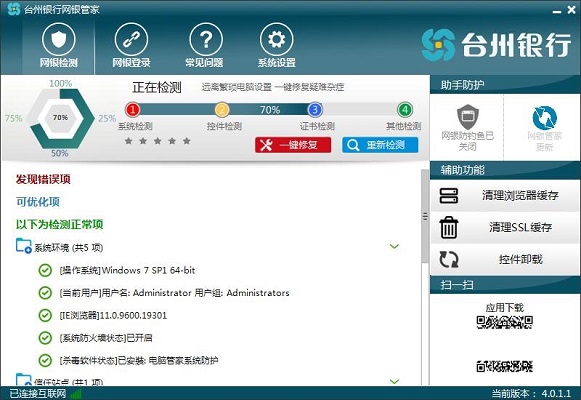Select step 3 证书检测 blue marker
Screen dimensions: 581x400
tap(315, 110)
